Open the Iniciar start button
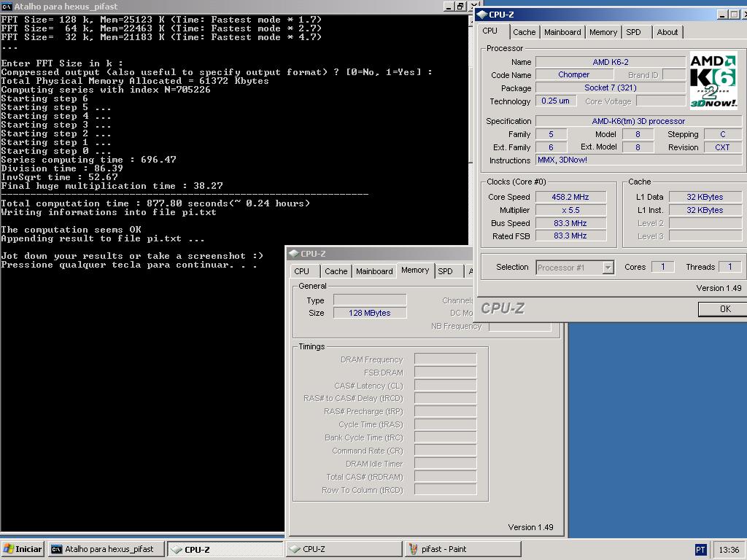Image resolution: width=747 pixels, height=560 pixels. coord(23,549)
